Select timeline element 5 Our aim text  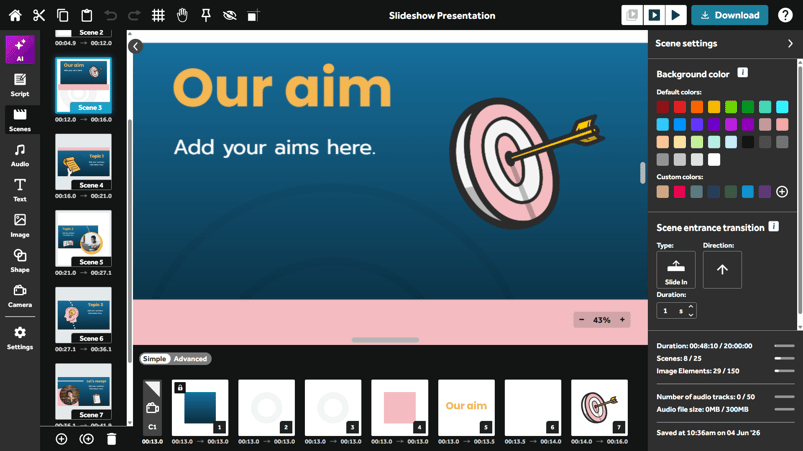tap(466, 408)
